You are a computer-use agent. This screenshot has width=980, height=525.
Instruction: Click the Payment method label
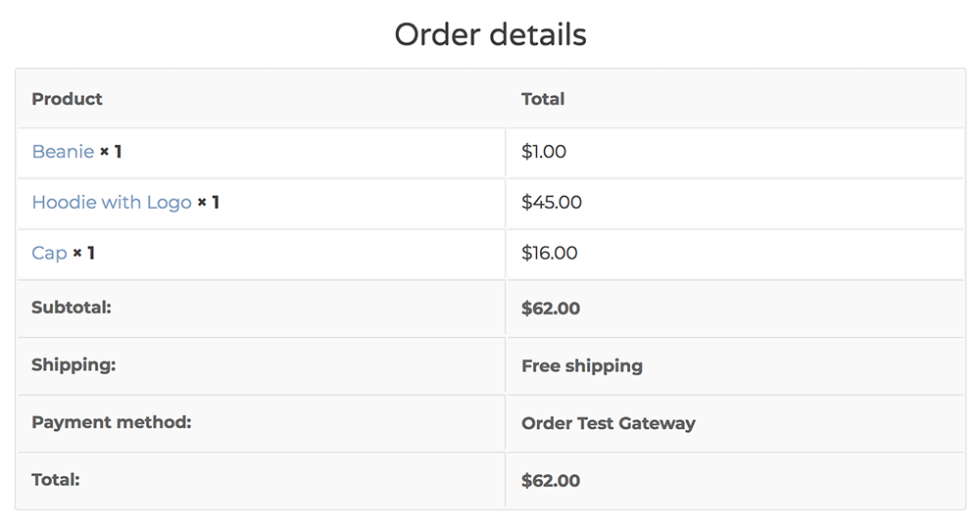coord(111,422)
